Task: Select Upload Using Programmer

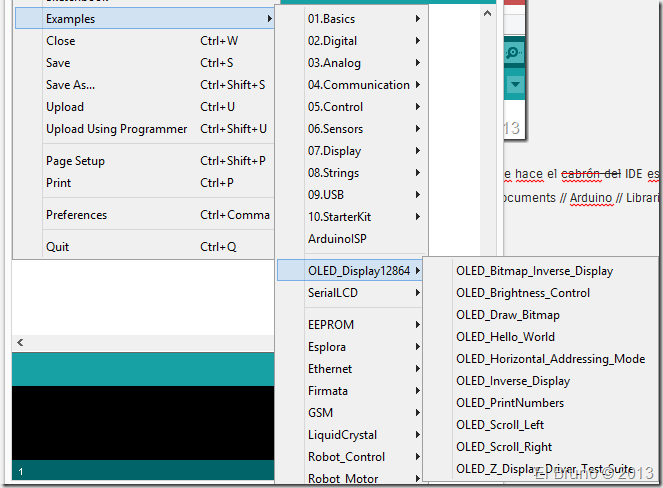Action: pos(116,129)
